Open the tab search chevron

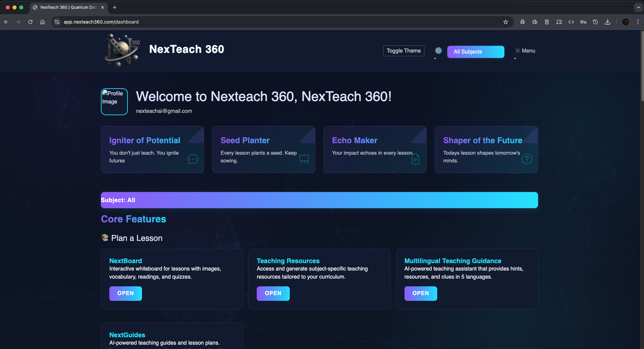coord(638,7)
